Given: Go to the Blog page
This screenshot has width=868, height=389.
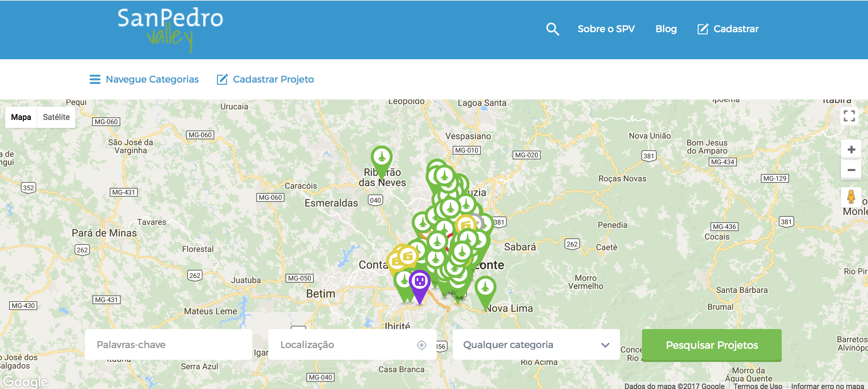Looking at the screenshot, I should click(666, 29).
